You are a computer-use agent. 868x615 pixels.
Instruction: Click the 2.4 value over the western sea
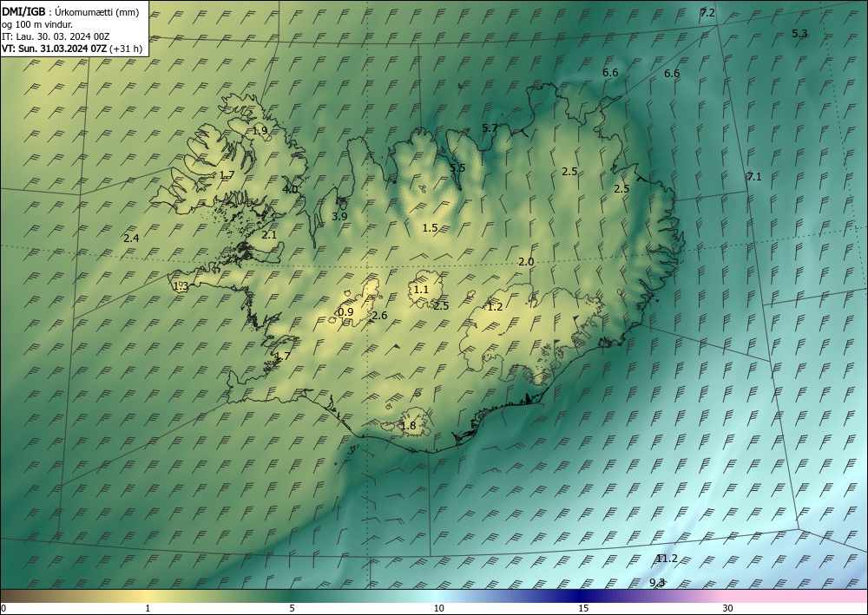tap(131, 239)
